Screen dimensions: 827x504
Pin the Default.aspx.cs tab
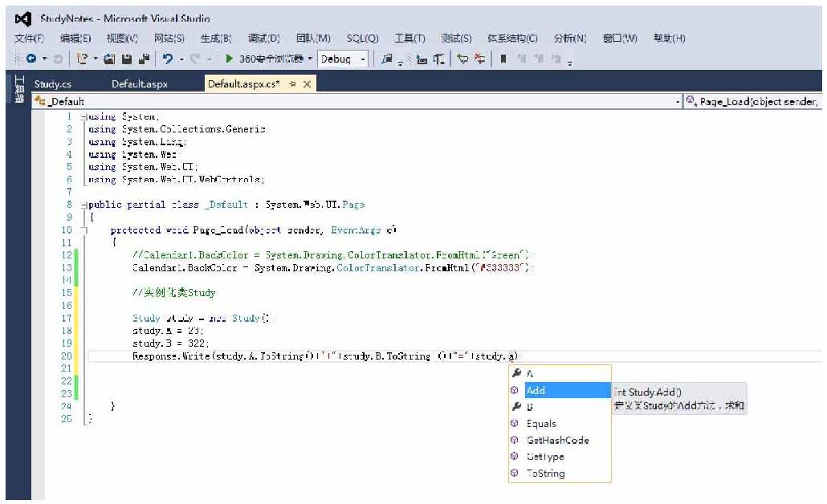(x=293, y=83)
